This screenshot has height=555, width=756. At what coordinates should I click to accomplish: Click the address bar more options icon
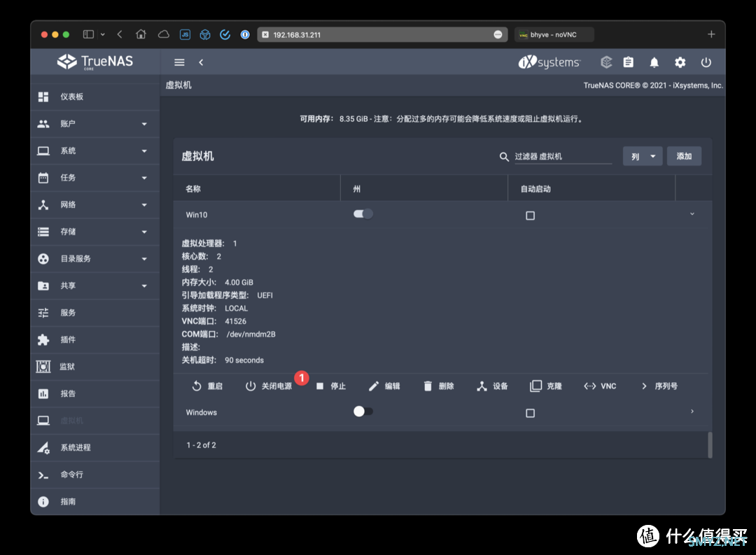498,35
